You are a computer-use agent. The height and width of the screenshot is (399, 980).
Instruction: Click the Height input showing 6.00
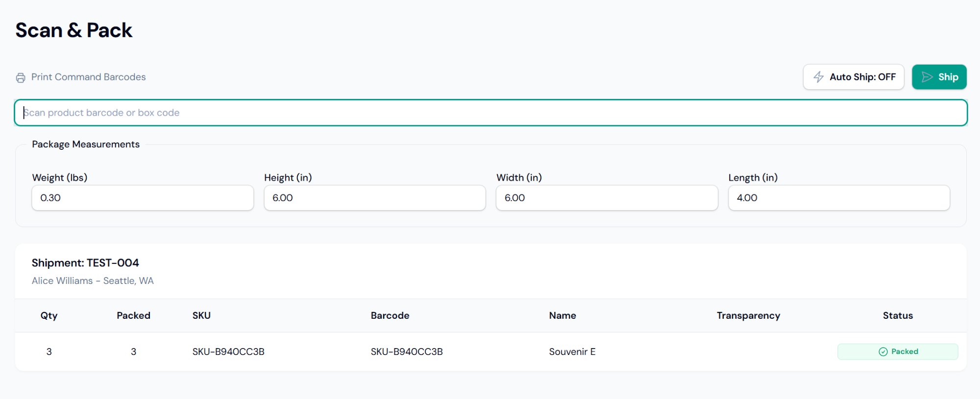374,198
